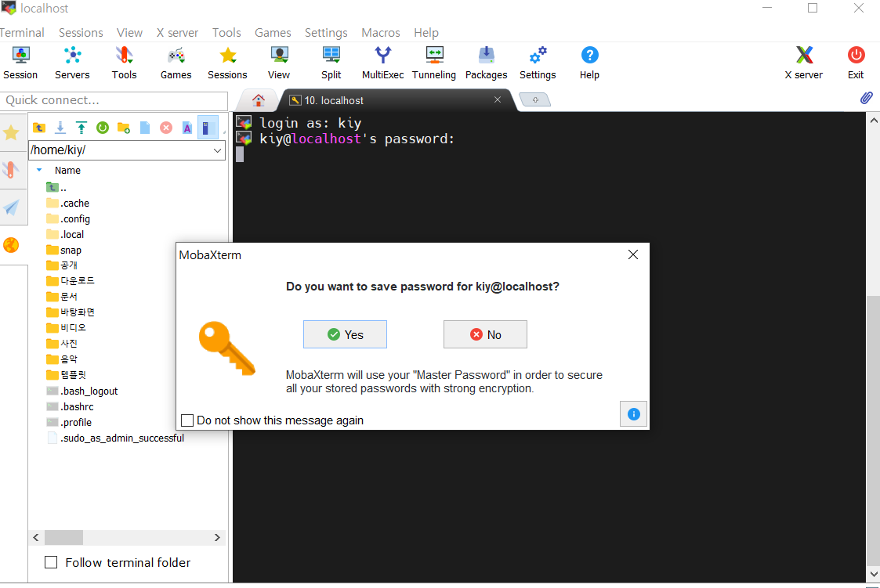Image resolution: width=880 pixels, height=588 pixels.
Task: Close the MobaXterm password dialog
Action: [633, 254]
